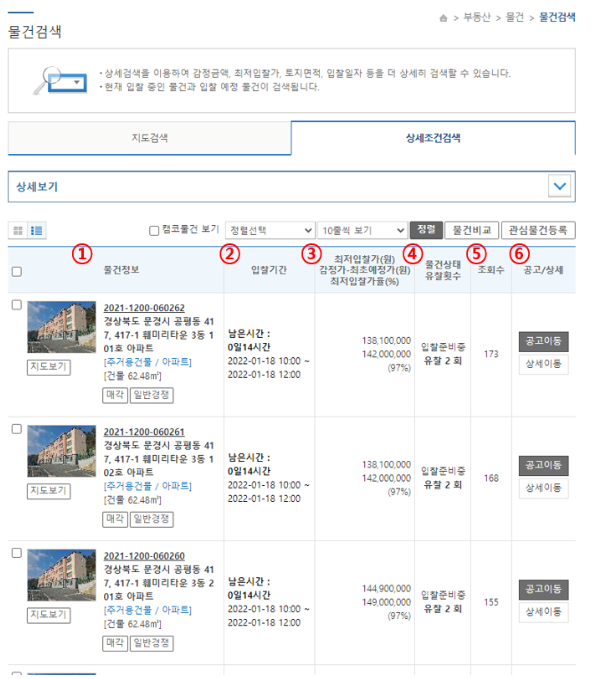Viewport: 599px width, 679px height.
Task: Click 매각 tag of item 060261
Action: [x=115, y=519]
